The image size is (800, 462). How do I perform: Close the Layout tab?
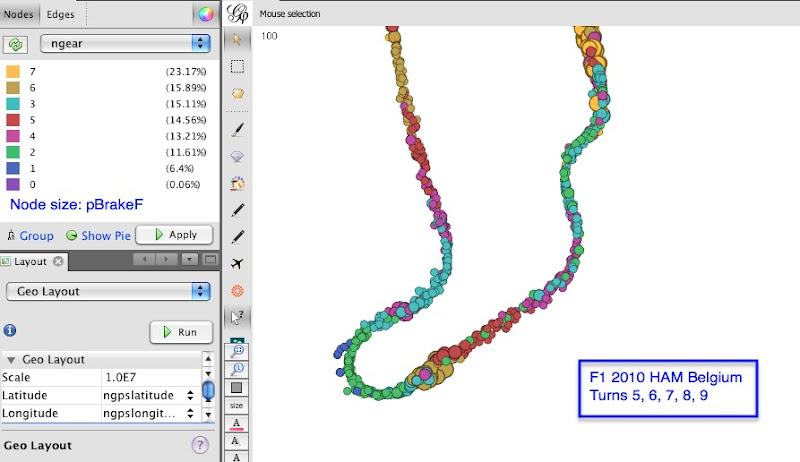58,261
